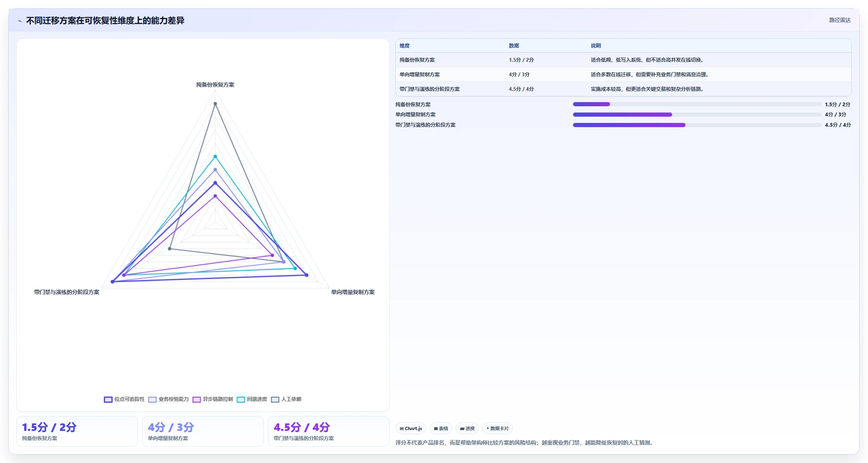
Task: Click the 纯备份恢复方案 progress bar label
Action: coord(413,105)
